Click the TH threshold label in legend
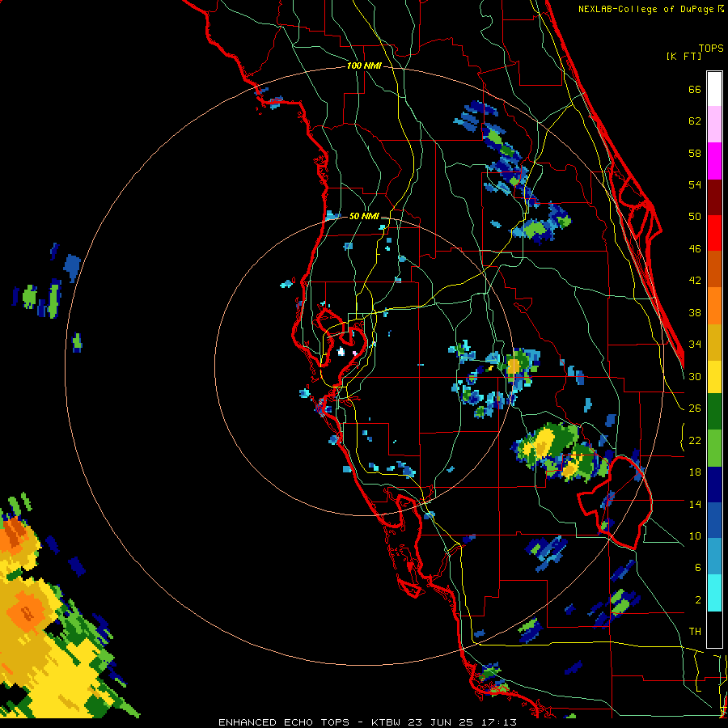Image resolution: width=728 pixels, height=728 pixels. click(x=695, y=632)
